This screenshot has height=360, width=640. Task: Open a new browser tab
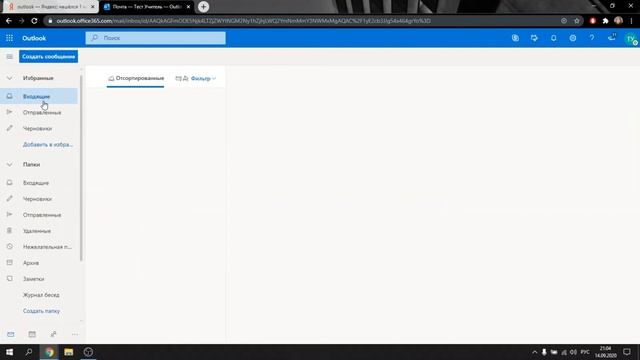coord(203,7)
